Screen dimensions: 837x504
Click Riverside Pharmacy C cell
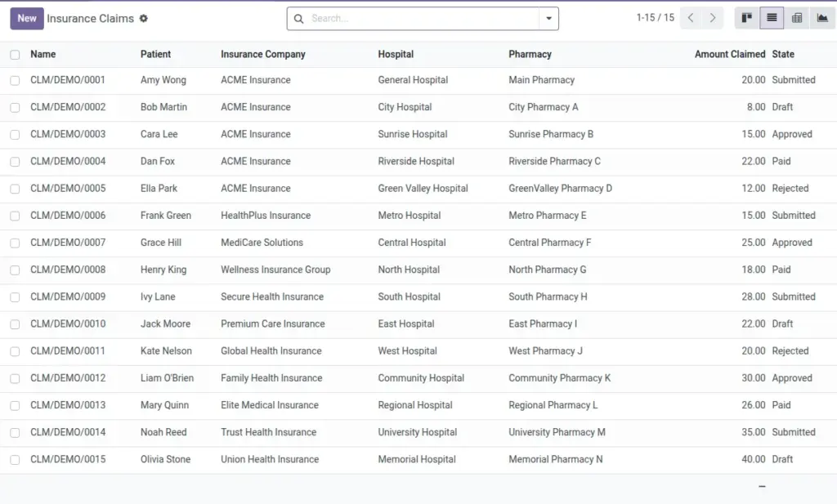(555, 161)
